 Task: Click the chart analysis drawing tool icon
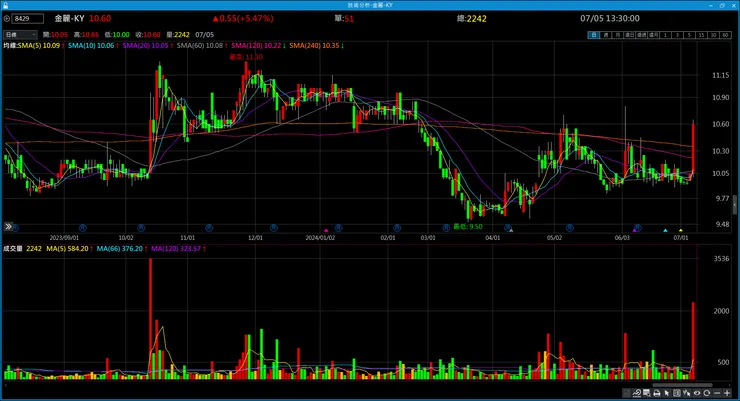(637, 393)
